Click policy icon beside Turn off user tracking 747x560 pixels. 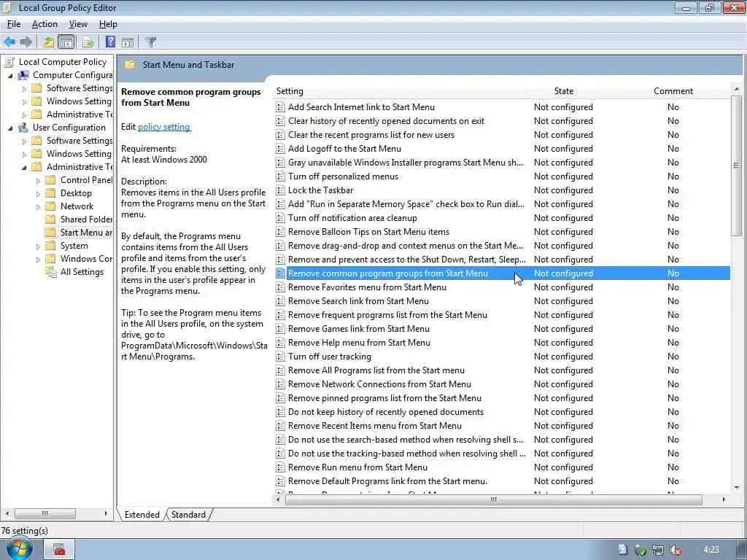(x=281, y=357)
